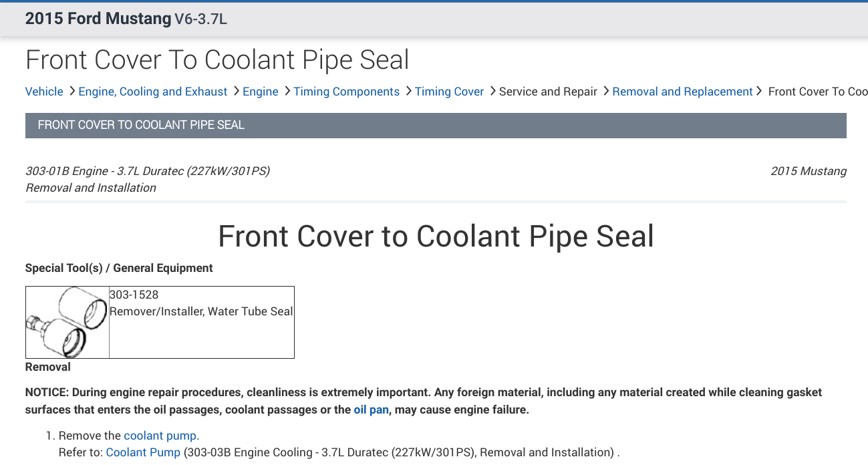868x465 pixels.
Task: Follow the oil pan link in notice
Action: pyautogui.click(x=371, y=410)
